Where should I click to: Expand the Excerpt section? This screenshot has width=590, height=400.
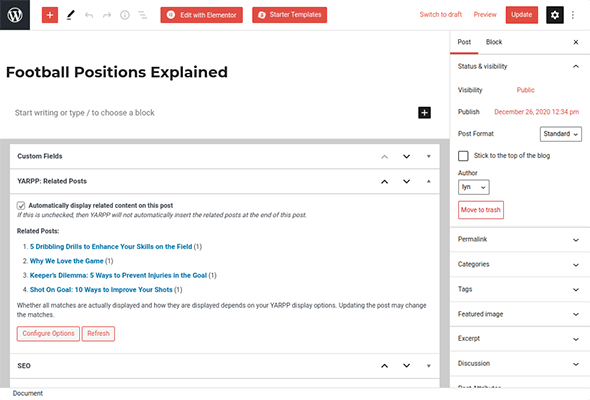click(520, 339)
